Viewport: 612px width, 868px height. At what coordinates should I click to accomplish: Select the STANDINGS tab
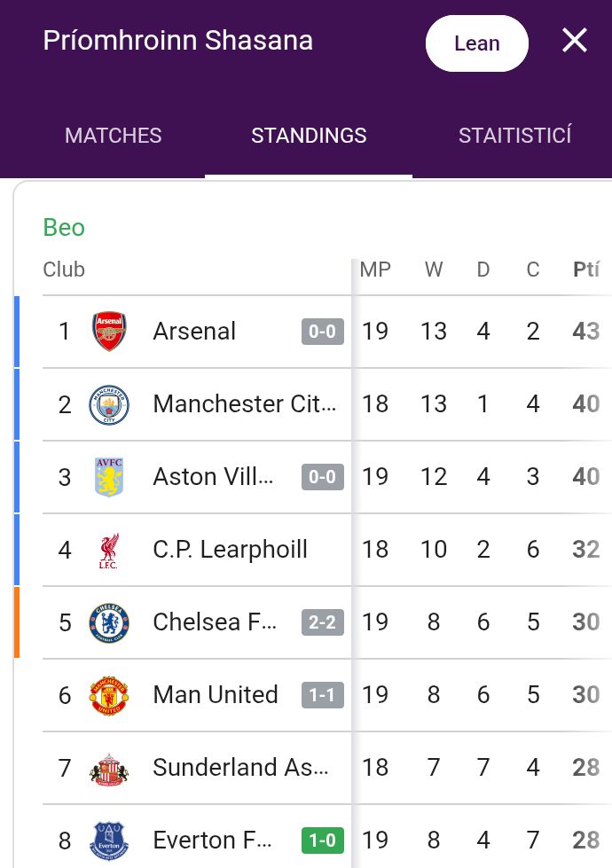309,136
